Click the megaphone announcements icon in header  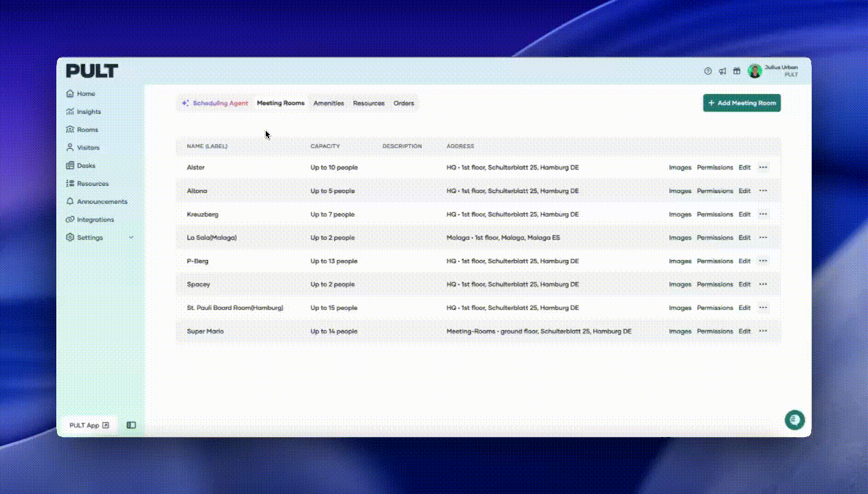[x=722, y=71]
